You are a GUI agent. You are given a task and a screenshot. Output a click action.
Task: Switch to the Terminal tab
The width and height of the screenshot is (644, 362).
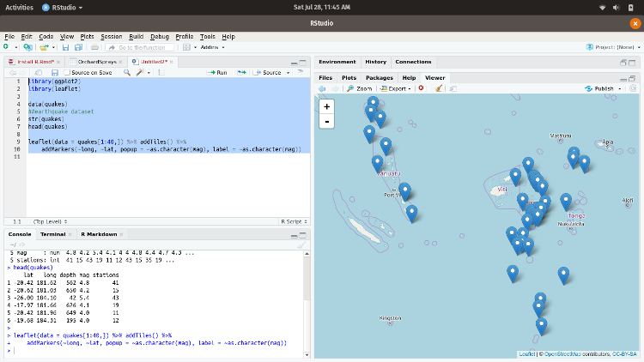[53, 233]
